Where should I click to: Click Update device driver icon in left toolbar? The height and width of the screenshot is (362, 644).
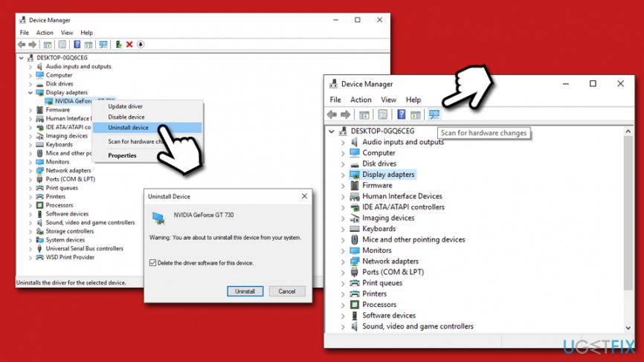tap(118, 45)
